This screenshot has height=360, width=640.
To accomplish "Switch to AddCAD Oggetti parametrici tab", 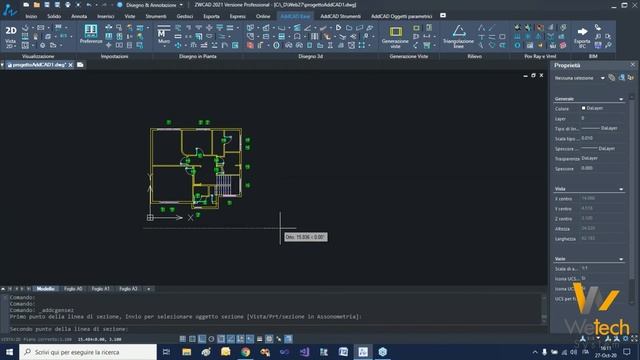I will click(402, 16).
